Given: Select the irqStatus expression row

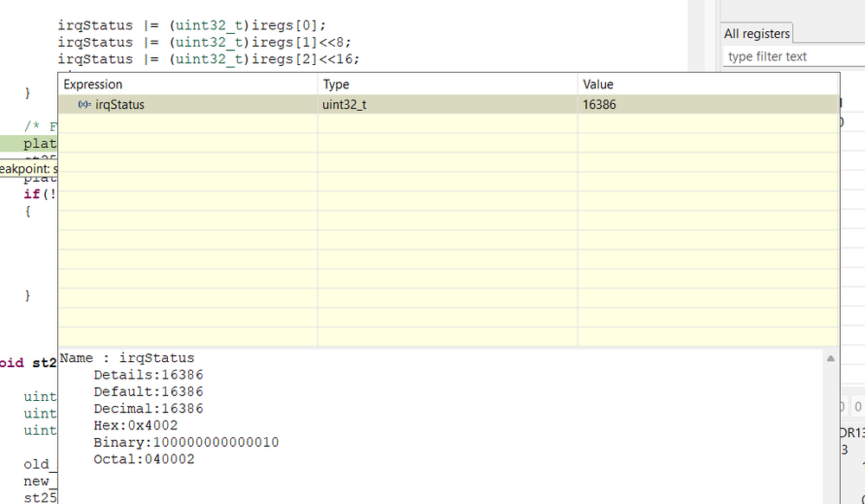Looking at the screenshot, I should click(x=448, y=104).
